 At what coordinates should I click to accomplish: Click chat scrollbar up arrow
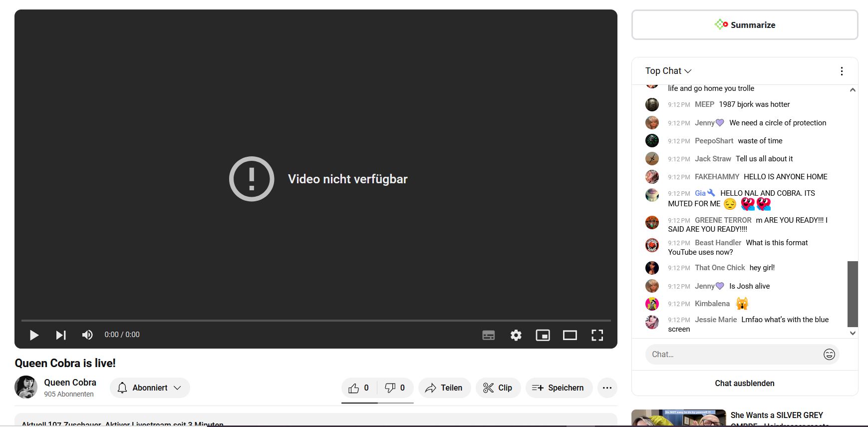pyautogui.click(x=853, y=90)
